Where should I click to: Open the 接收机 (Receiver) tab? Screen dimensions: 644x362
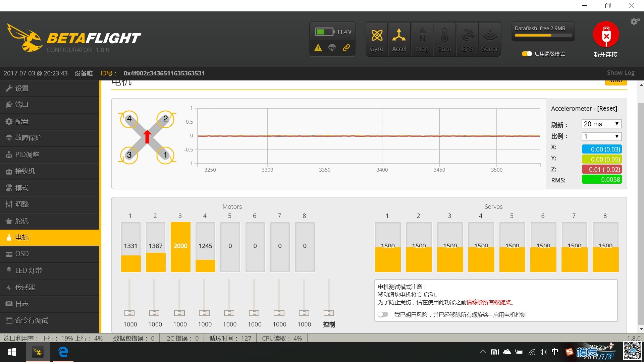point(50,171)
